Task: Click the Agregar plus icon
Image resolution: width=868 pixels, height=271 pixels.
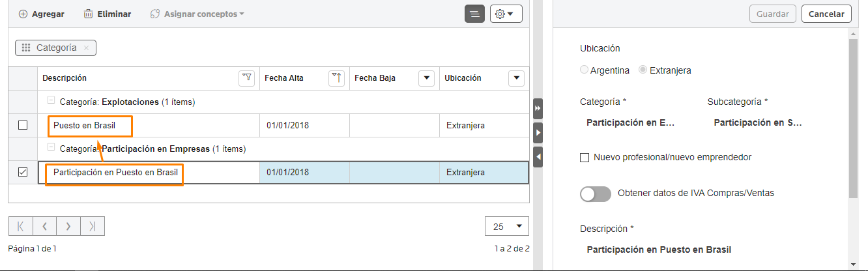Action: point(23,14)
